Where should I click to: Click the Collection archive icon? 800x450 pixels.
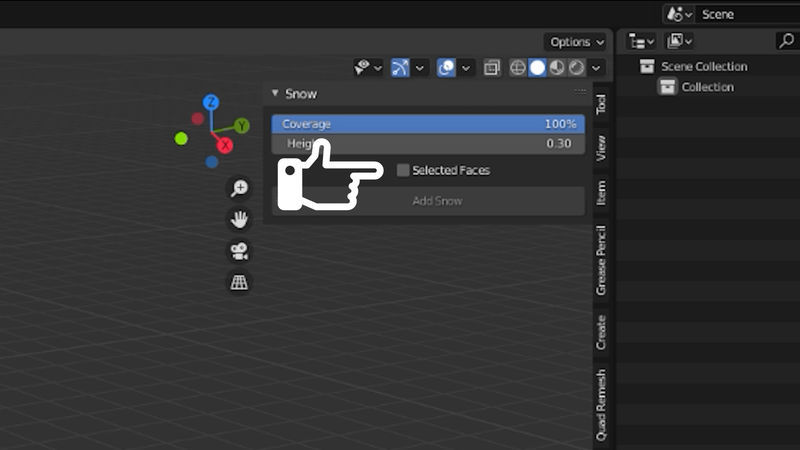667,87
